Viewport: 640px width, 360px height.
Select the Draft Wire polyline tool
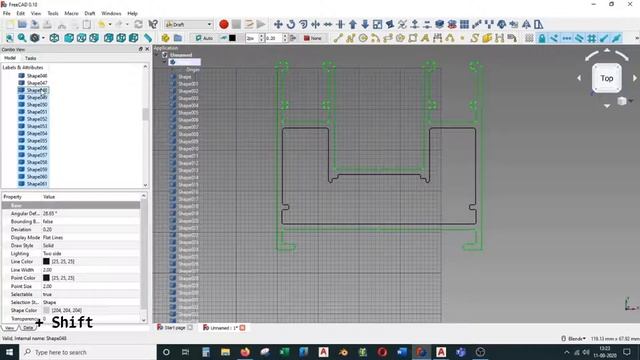click(x=350, y=38)
